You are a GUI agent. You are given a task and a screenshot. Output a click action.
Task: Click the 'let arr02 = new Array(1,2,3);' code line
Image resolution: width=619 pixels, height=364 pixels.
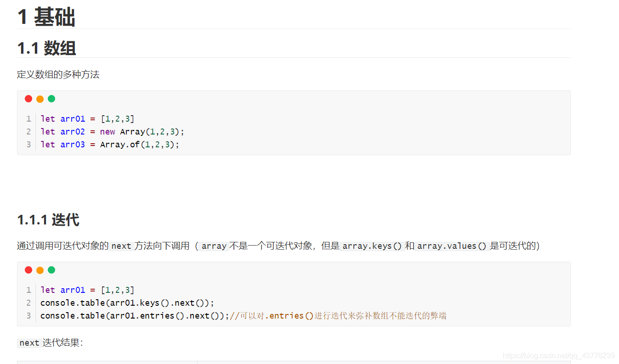click(112, 132)
